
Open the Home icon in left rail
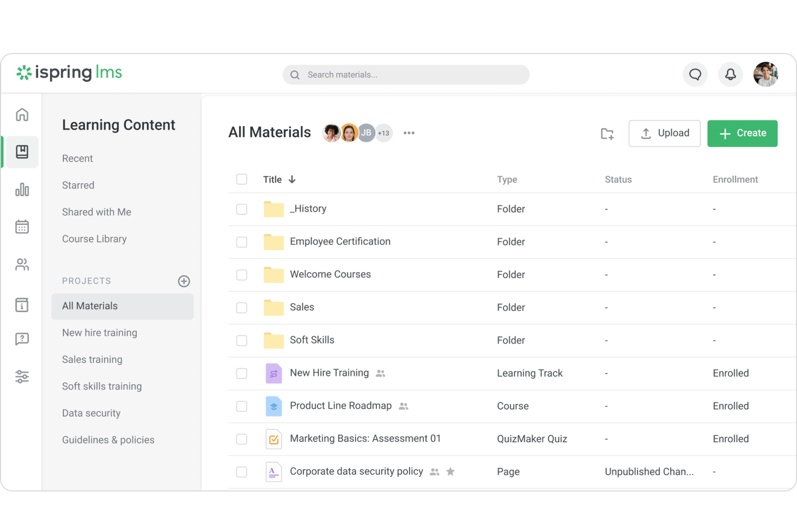[22, 115]
